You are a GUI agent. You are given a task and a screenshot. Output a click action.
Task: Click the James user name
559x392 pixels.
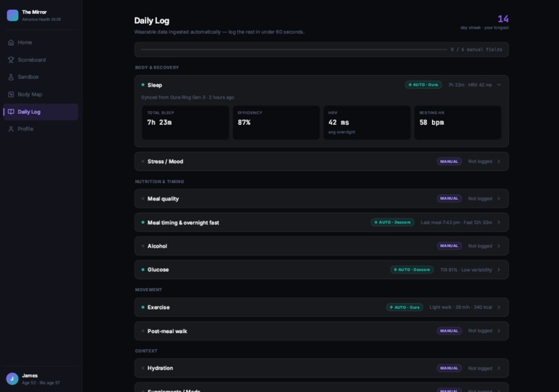[x=30, y=375]
